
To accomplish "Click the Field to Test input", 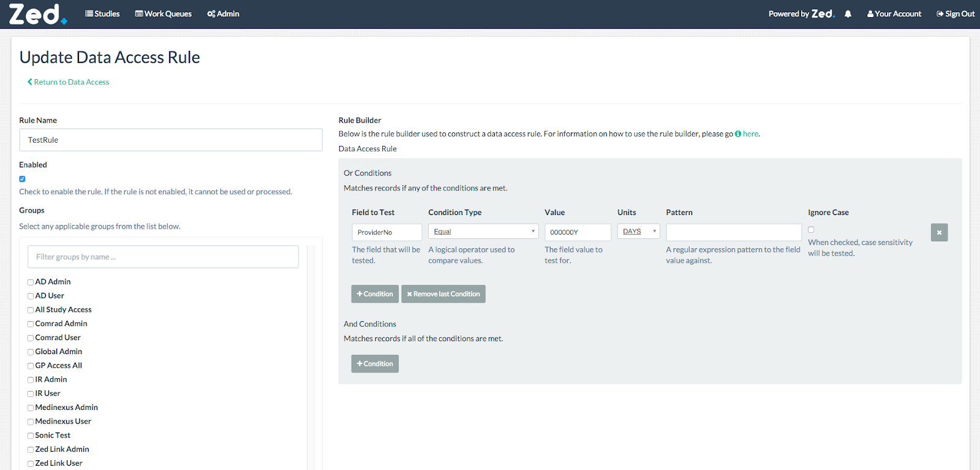I will coord(387,232).
